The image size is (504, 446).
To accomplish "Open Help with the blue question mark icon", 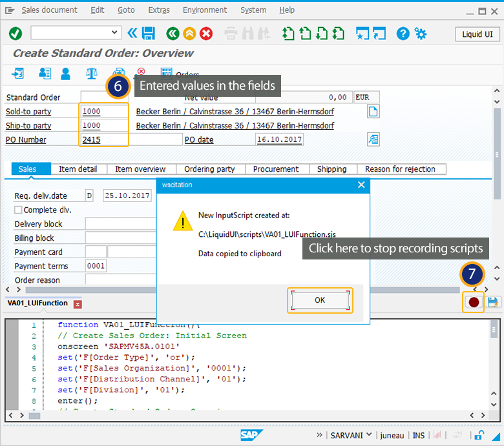I will click(x=403, y=33).
